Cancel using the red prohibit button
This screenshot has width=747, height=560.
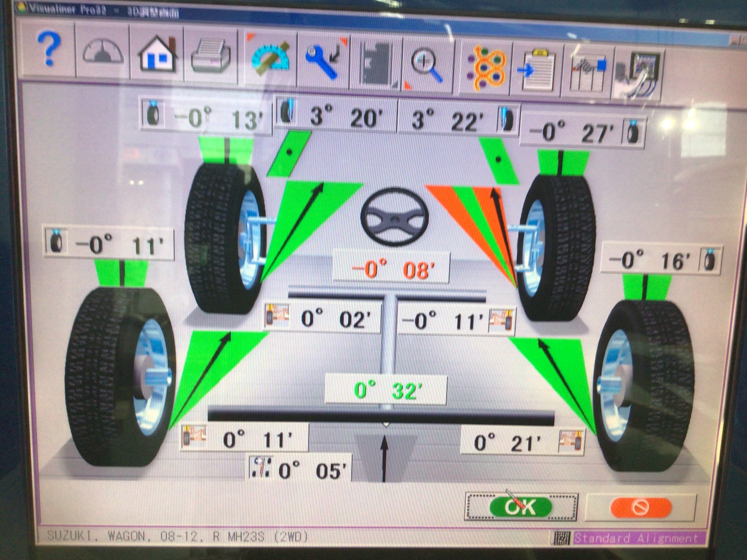[x=640, y=508]
